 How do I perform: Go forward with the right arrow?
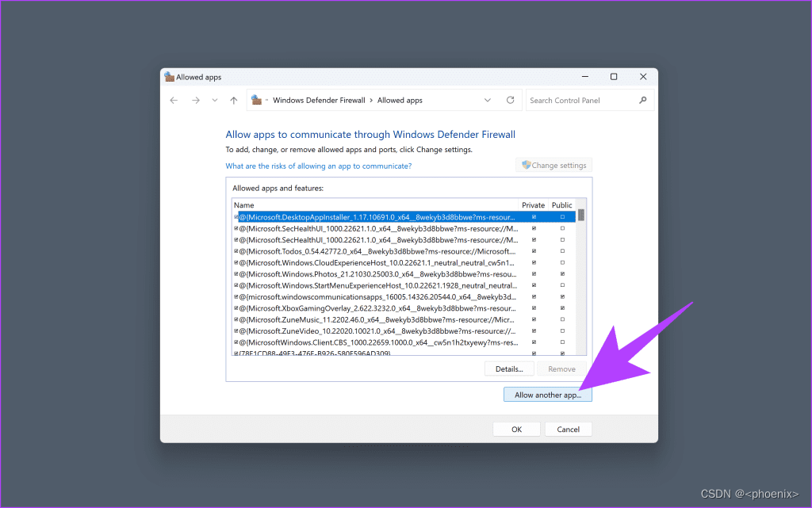pyautogui.click(x=195, y=101)
